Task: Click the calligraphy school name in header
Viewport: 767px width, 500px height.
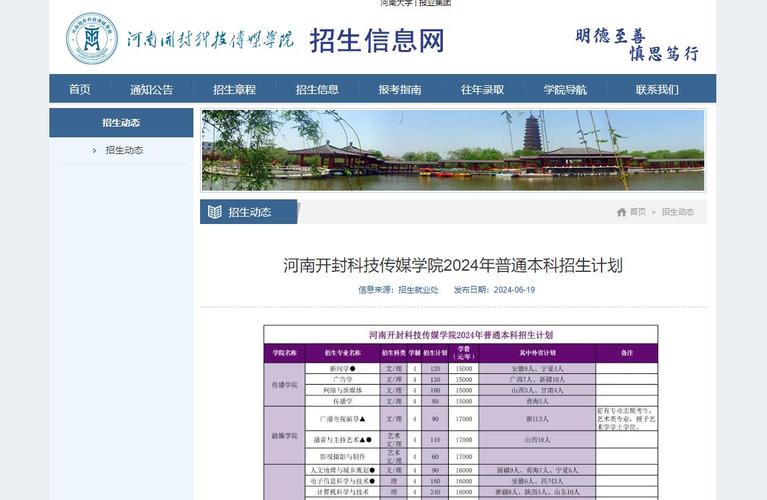Action: tap(210, 40)
